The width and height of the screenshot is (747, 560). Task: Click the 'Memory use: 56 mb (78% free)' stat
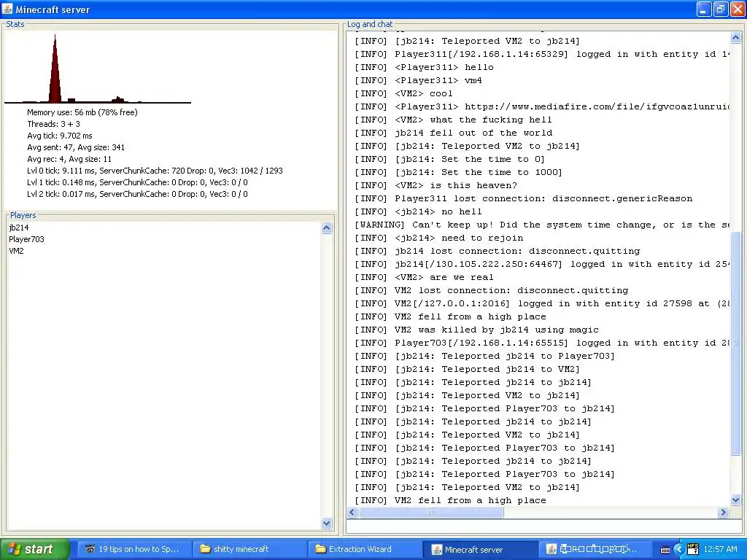[82, 112]
